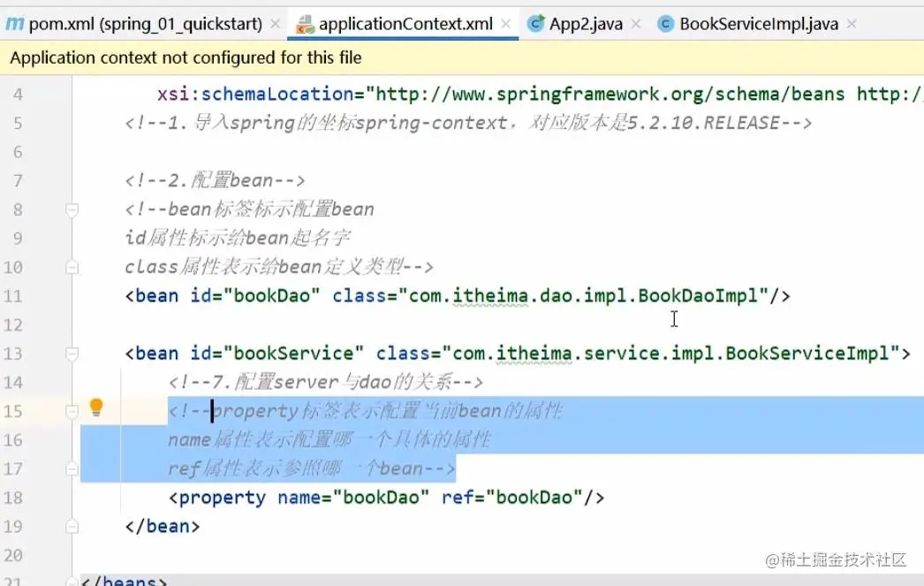
Task: Open the BookServiceImpl.java tab
Action: click(x=759, y=24)
